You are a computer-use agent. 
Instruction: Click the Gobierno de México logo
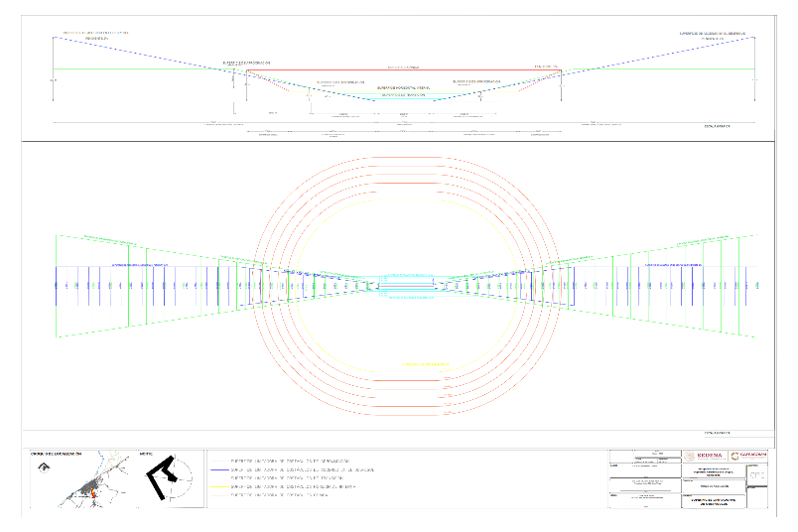749,456
